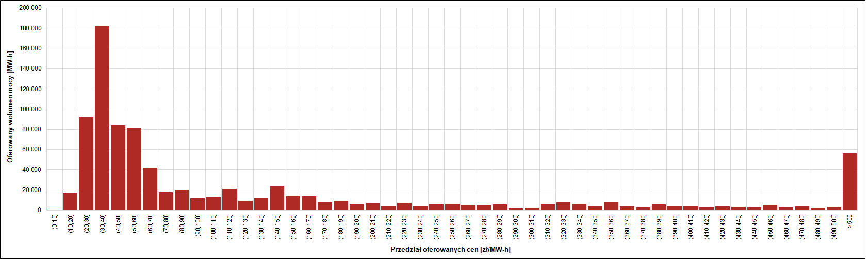
Task: Click the y-axis title 'Oferowany wolumen mocy'
Action: pos(10,107)
